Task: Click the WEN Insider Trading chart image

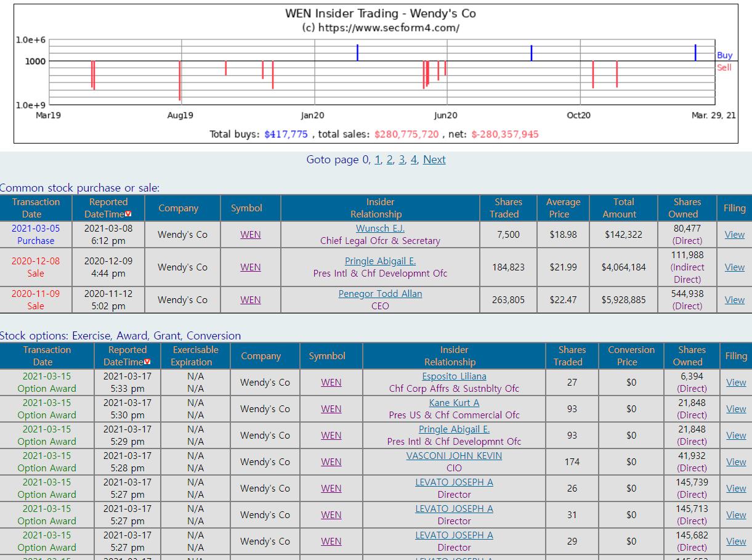Action: tap(376, 74)
